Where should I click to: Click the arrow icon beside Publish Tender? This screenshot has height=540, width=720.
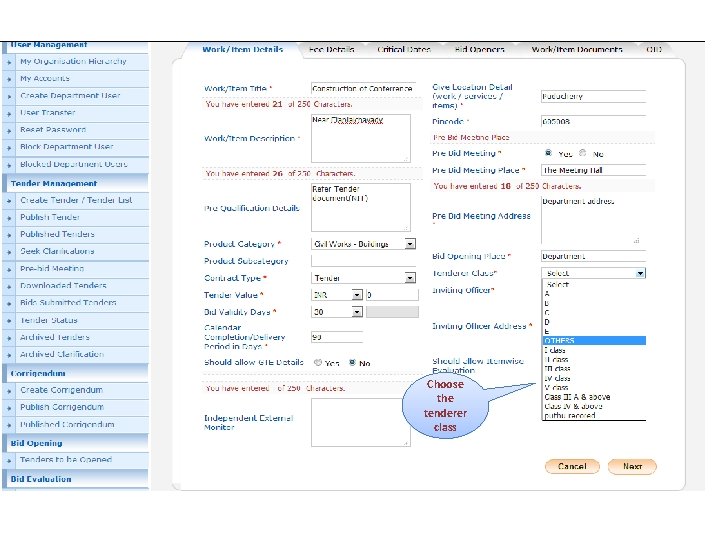coord(9,218)
